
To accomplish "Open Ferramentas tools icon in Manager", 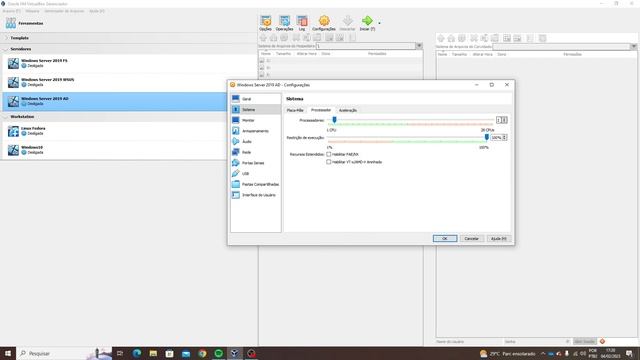I will [x=11, y=23].
